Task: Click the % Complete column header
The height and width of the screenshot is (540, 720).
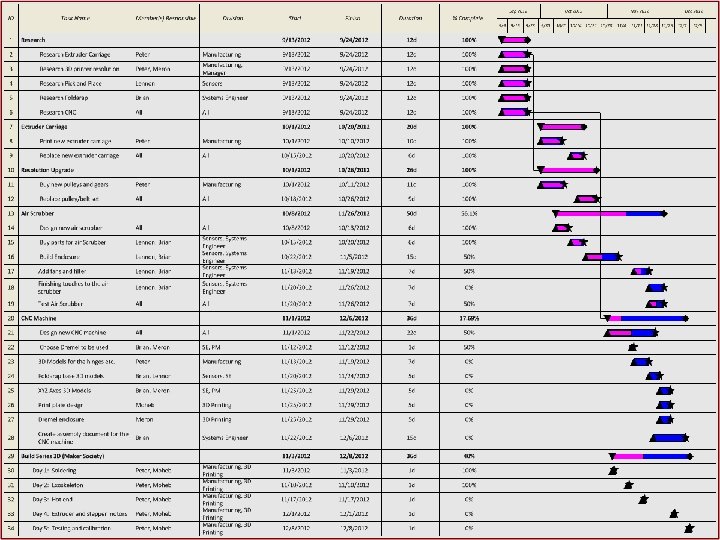Action: tap(468, 18)
